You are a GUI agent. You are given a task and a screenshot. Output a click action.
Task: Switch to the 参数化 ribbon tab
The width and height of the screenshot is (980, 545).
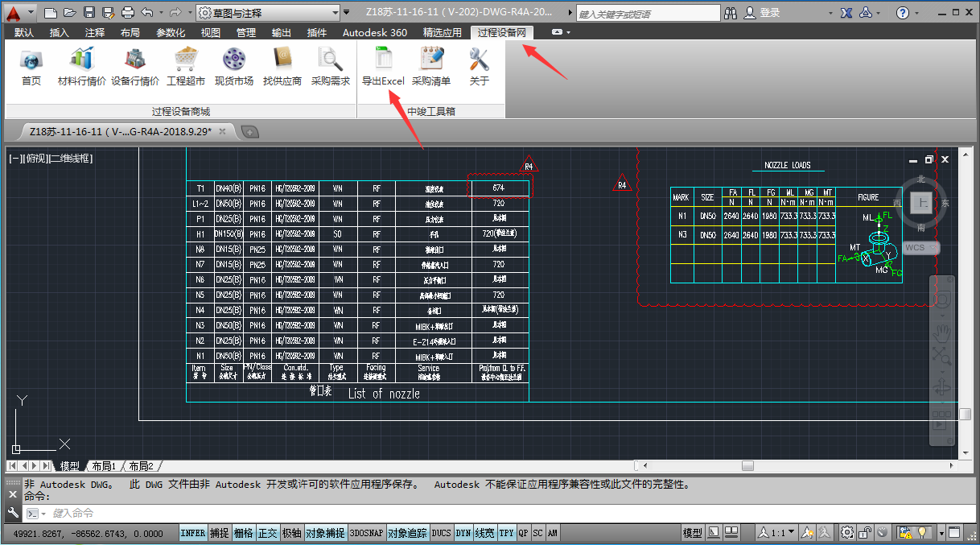coord(171,32)
